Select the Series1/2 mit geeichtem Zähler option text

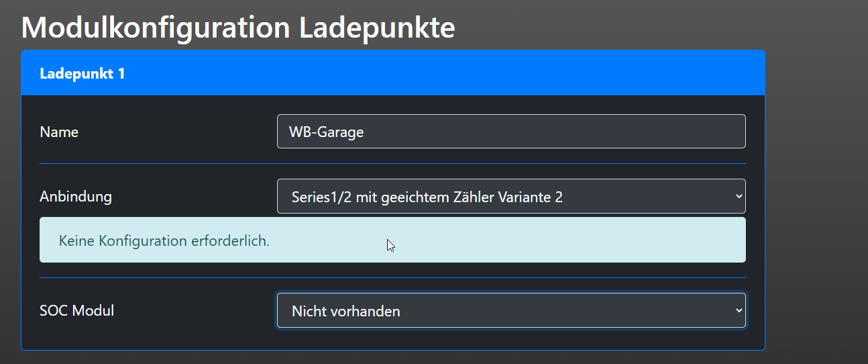click(x=427, y=197)
